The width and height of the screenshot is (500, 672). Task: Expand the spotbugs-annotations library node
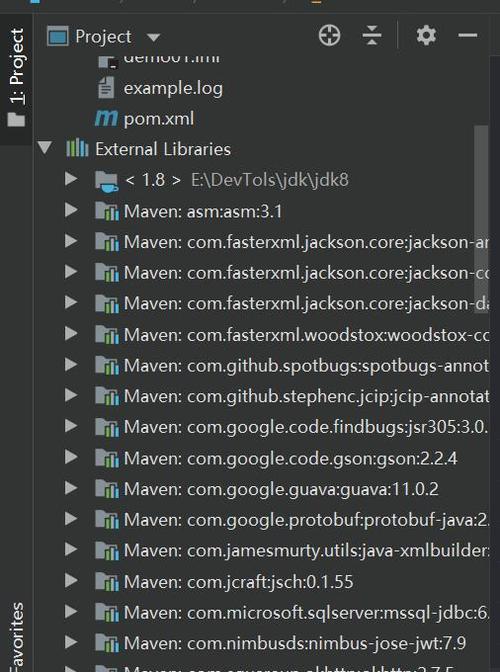(71, 364)
